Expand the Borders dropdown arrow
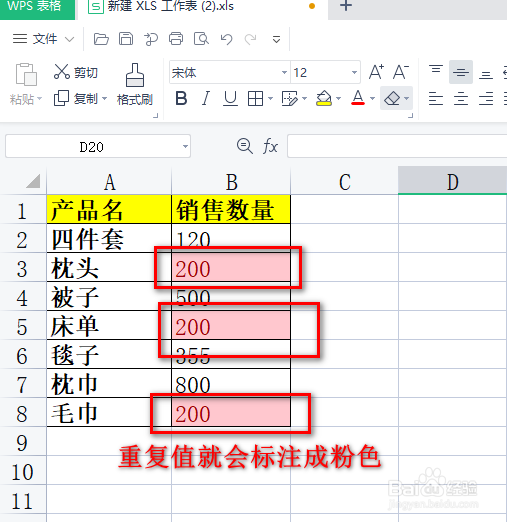 (x=270, y=99)
